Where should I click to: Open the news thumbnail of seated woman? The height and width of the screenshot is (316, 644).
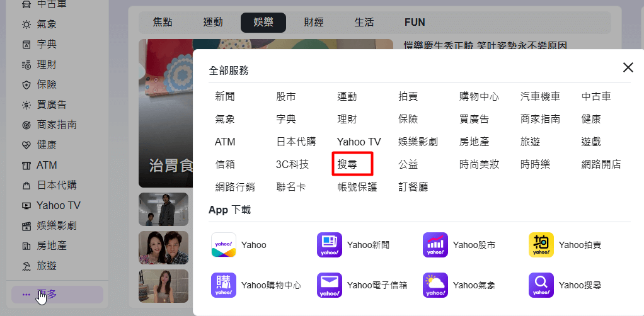point(163,286)
